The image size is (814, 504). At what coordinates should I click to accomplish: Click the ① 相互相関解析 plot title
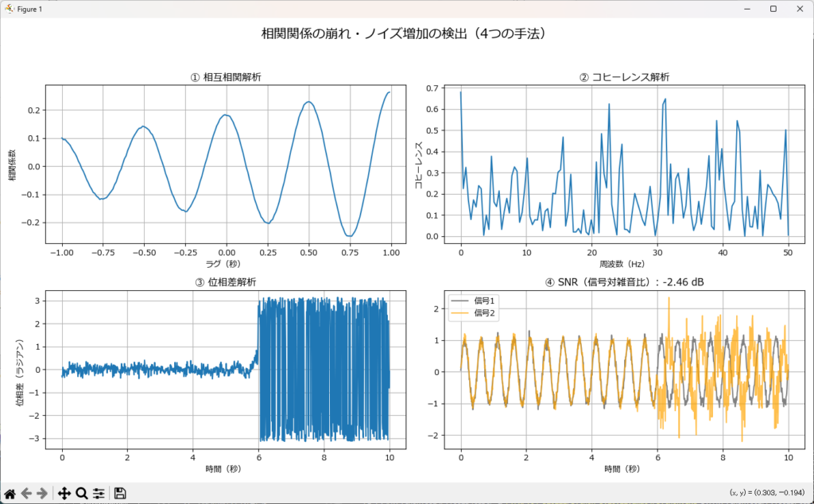coord(227,77)
